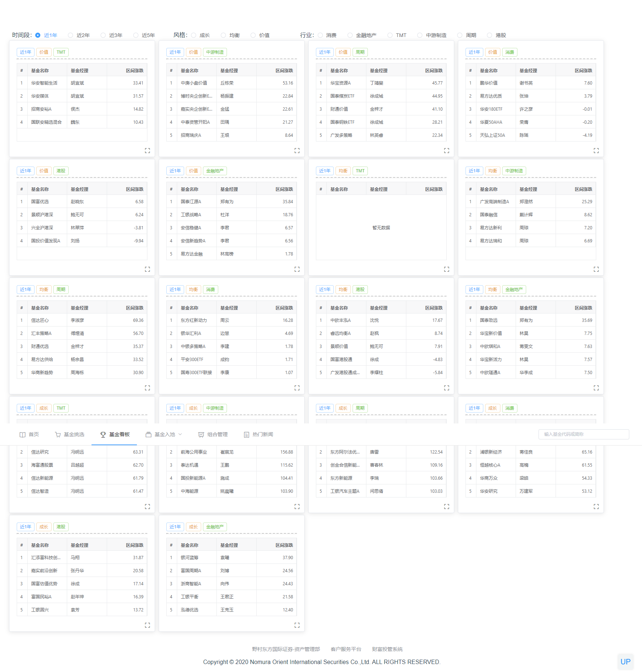Viewport: 642px width, 672px height.
Task: Click fund 银河蓝筹 row
Action: click(231, 558)
